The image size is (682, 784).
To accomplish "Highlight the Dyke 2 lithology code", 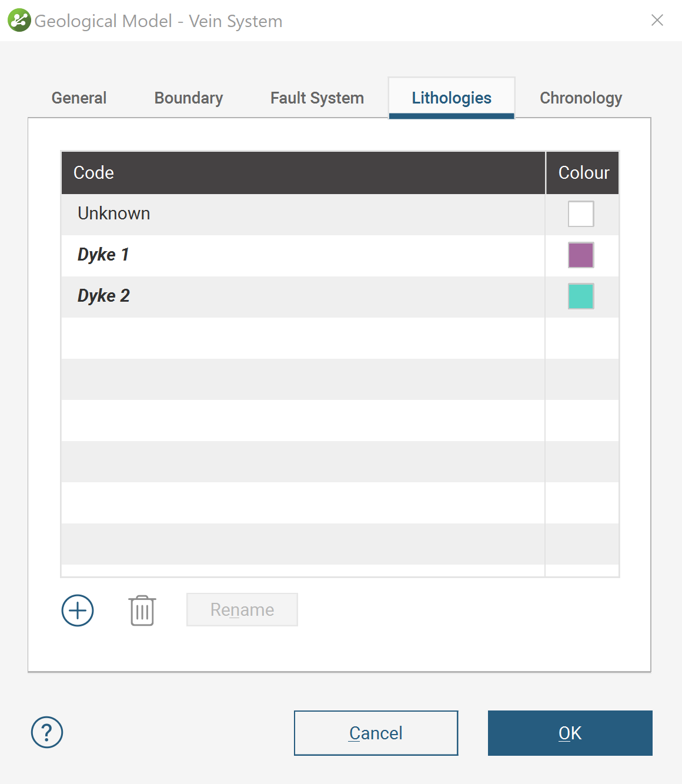I will tap(103, 296).
